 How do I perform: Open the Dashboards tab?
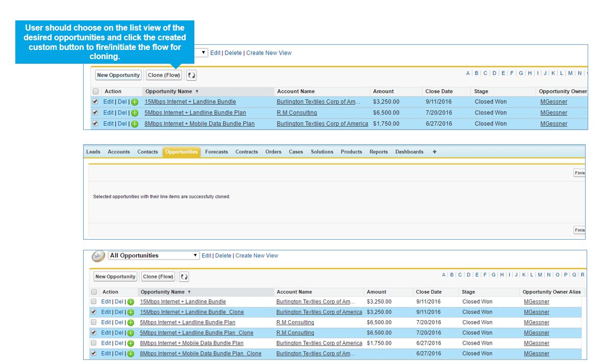(x=409, y=152)
